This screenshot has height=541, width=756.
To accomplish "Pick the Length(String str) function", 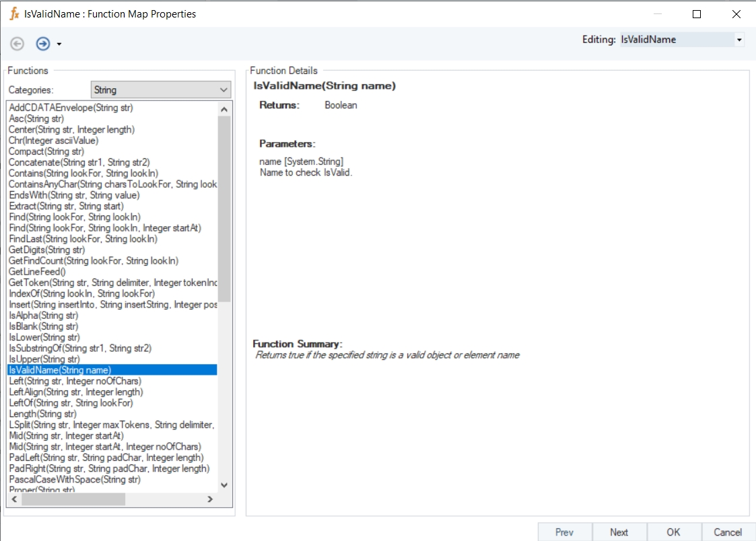I will coord(42,414).
